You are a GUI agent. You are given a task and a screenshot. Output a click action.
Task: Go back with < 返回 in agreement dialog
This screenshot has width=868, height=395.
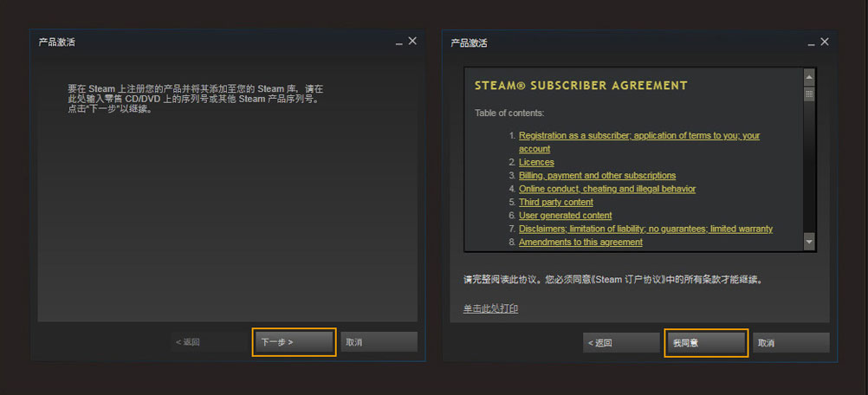pyautogui.click(x=621, y=343)
